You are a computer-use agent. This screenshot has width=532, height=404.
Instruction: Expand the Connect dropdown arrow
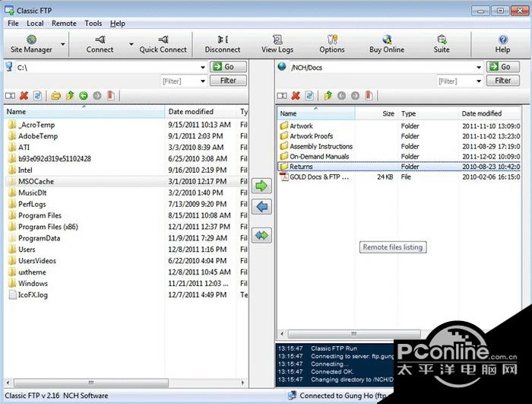pos(131,44)
